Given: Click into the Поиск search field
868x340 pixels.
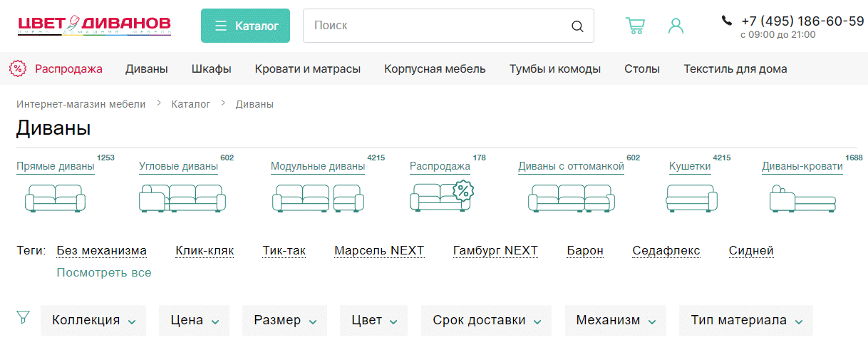Looking at the screenshot, I should (448, 26).
